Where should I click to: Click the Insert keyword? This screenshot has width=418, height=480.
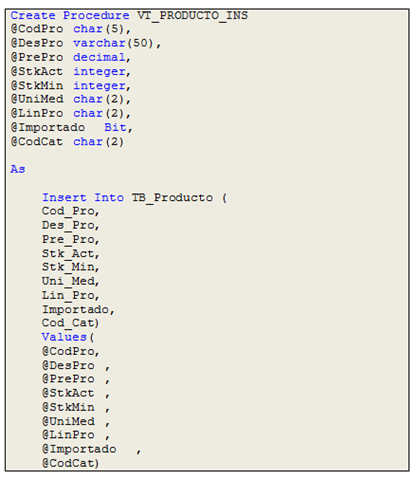pyautogui.click(x=64, y=197)
